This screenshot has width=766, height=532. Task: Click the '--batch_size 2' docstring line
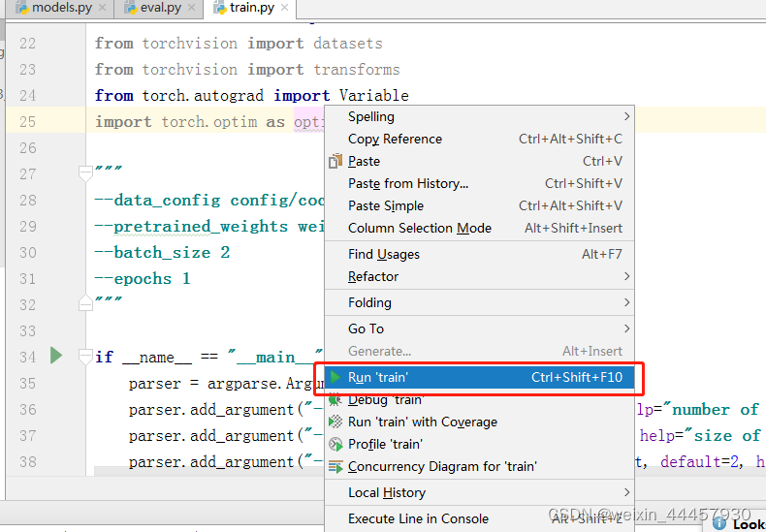tap(162, 252)
